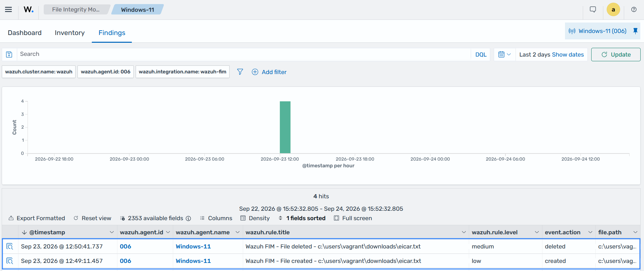
Task: Click Add filter
Action: pyautogui.click(x=269, y=72)
